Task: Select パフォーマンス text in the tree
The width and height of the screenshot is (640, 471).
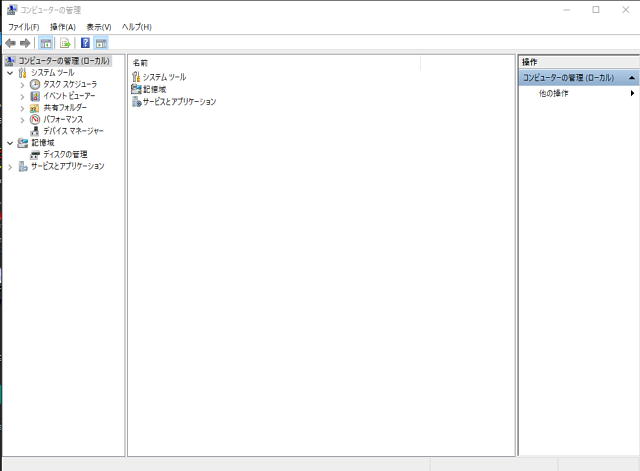Action: [63, 119]
